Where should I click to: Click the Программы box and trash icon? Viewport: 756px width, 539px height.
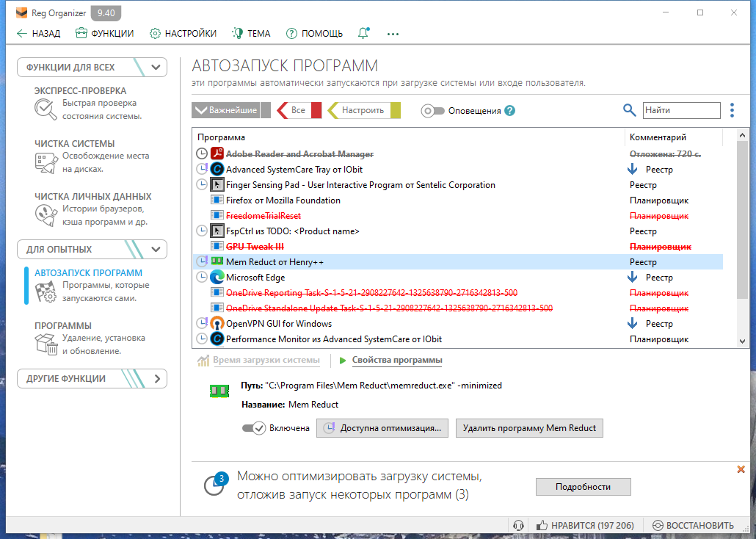[46, 344]
